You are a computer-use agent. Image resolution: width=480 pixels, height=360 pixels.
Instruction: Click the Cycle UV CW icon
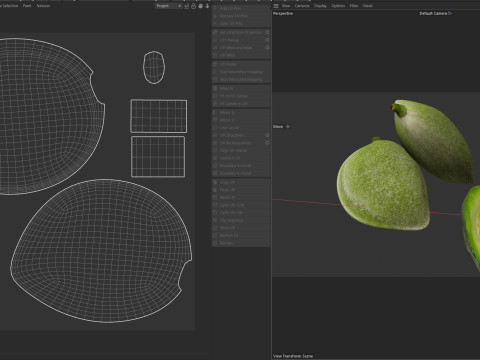(x=215, y=212)
